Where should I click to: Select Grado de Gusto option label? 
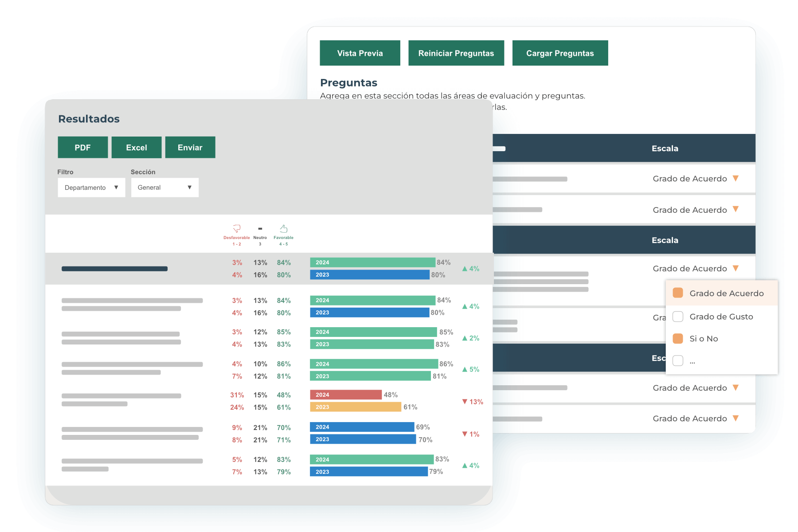tap(721, 317)
